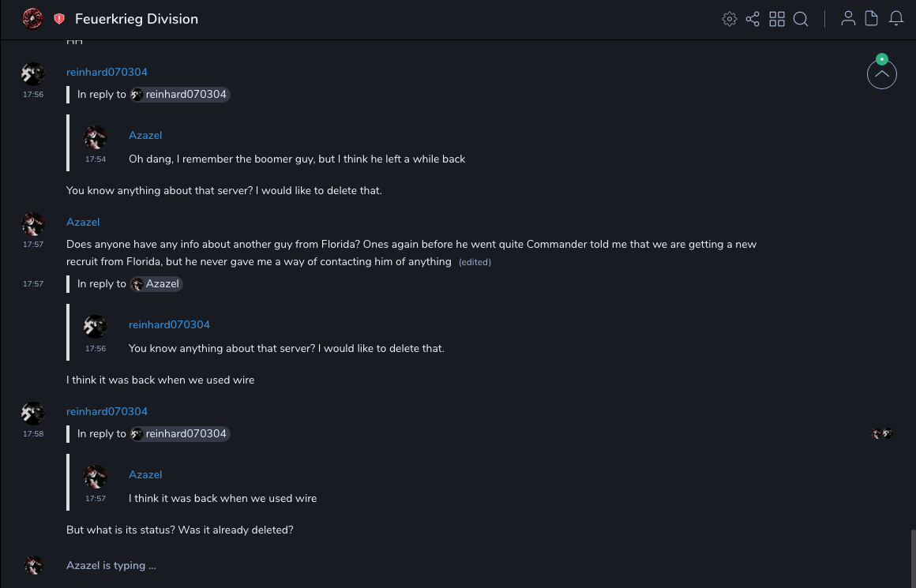Open the apps grid icon
This screenshot has width=916, height=588.
[x=777, y=19]
